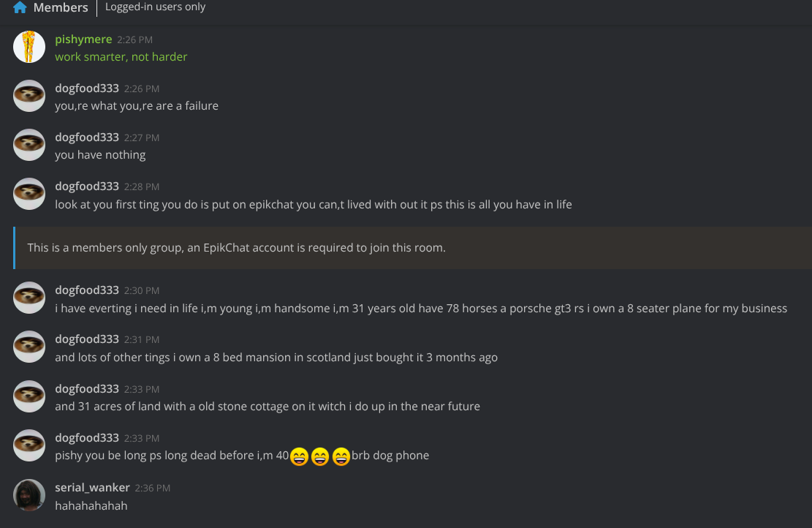Screen dimensions: 812x528
Task: Click dogfood333's avatar at 2:27 PM message
Action: point(29,145)
